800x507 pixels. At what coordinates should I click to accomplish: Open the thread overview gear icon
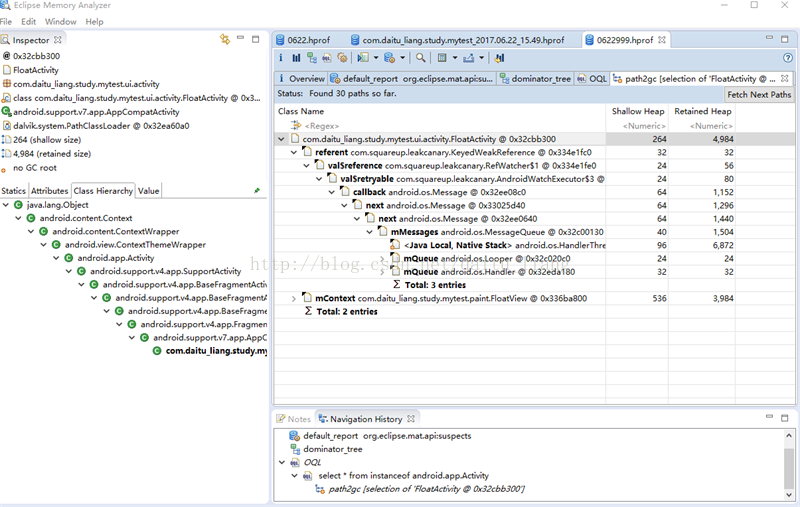(x=342, y=58)
